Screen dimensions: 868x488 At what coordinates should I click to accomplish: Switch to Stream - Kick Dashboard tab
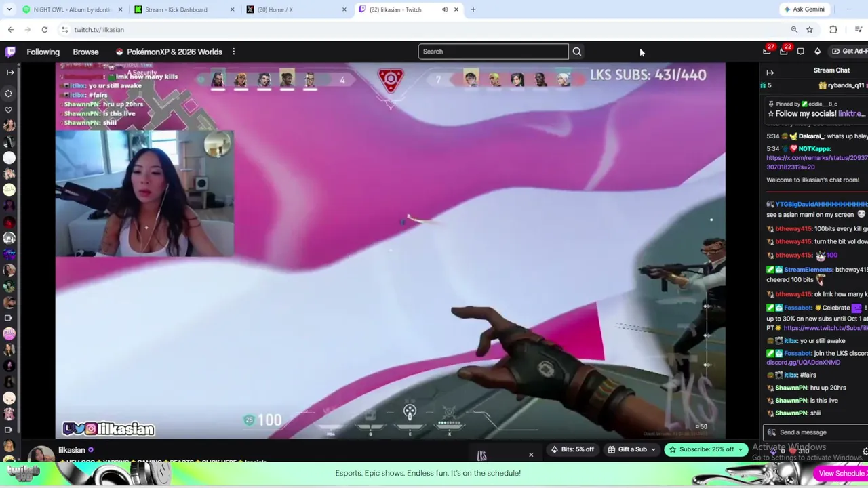pyautogui.click(x=183, y=9)
